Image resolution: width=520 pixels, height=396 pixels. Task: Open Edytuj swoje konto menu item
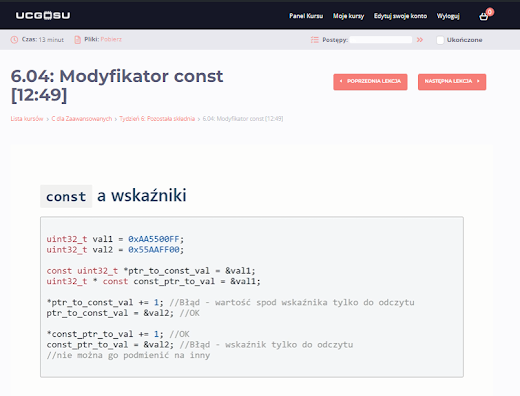[400, 16]
